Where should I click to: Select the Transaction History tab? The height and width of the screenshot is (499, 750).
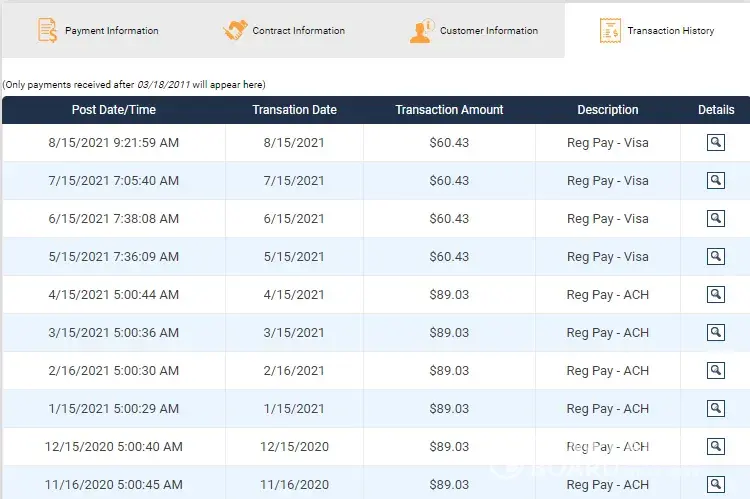point(657,31)
